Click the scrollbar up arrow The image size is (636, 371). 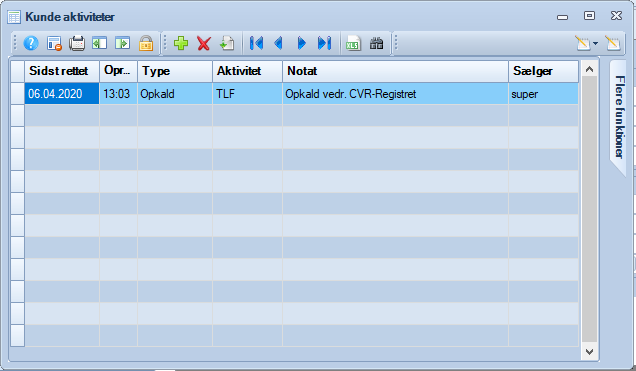589,69
